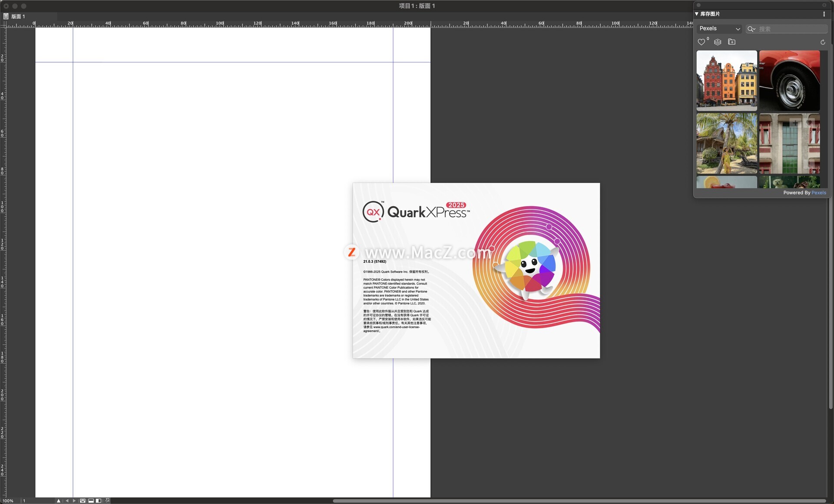Click the add-folder icon in the stock images panel

[732, 42]
